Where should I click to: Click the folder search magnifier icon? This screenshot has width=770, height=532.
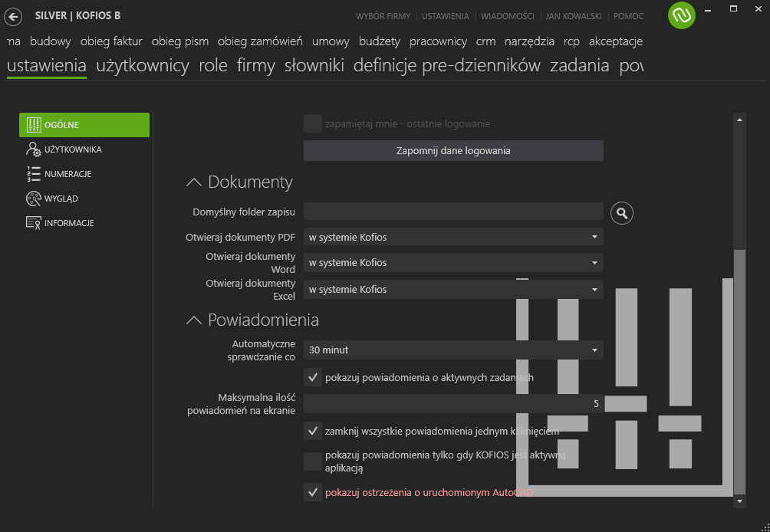click(622, 213)
